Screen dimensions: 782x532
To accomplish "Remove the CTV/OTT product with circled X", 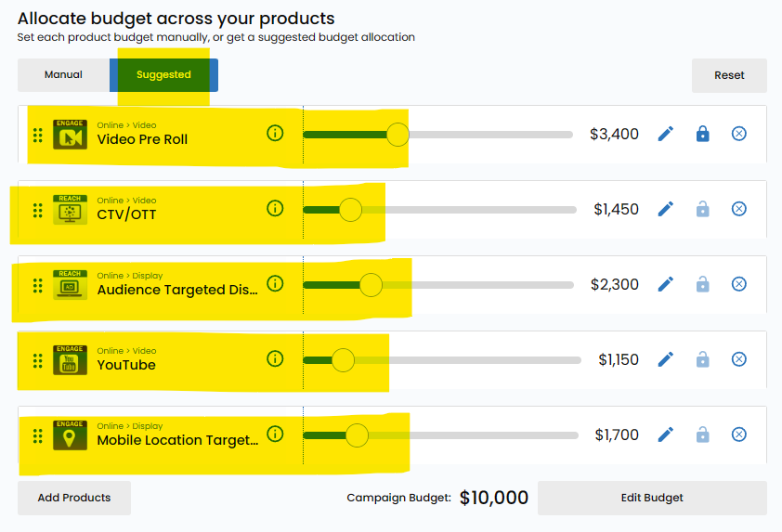I will tap(738, 209).
